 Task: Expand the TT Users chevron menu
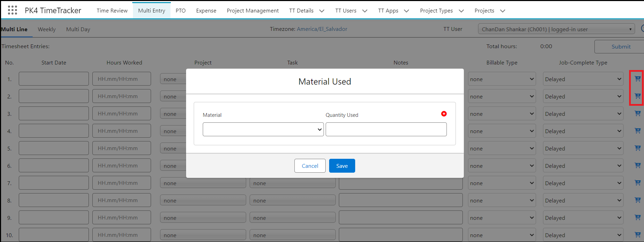click(365, 11)
